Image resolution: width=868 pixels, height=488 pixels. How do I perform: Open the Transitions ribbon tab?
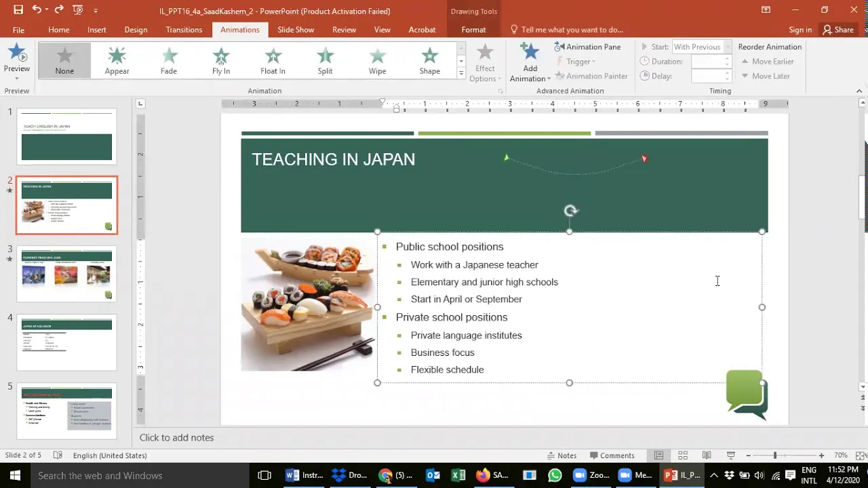coord(184,30)
